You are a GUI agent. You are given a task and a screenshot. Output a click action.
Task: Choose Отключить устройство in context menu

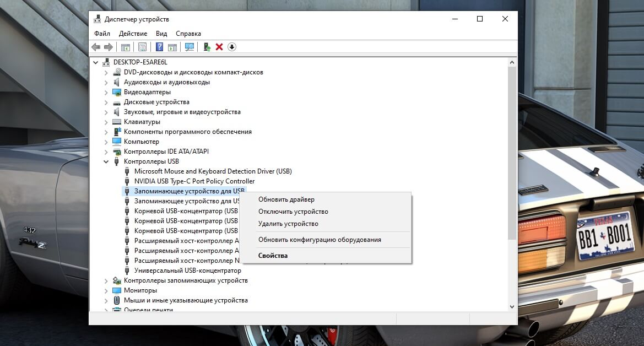(x=293, y=212)
